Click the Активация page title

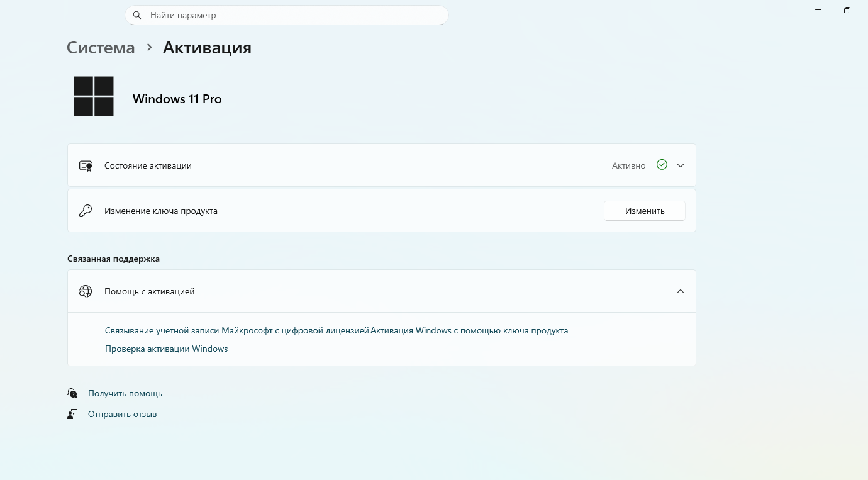click(x=207, y=48)
